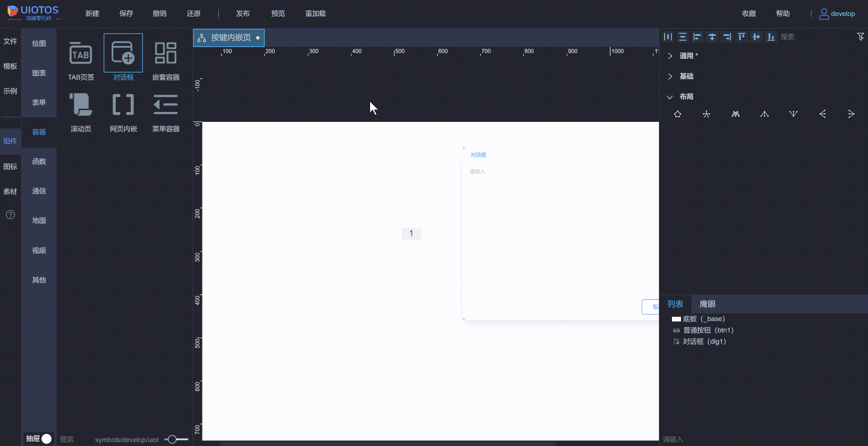Viewport: 868px width, 446px height.
Task: Switch to the 鹰眼 tab
Action: pyautogui.click(x=707, y=304)
